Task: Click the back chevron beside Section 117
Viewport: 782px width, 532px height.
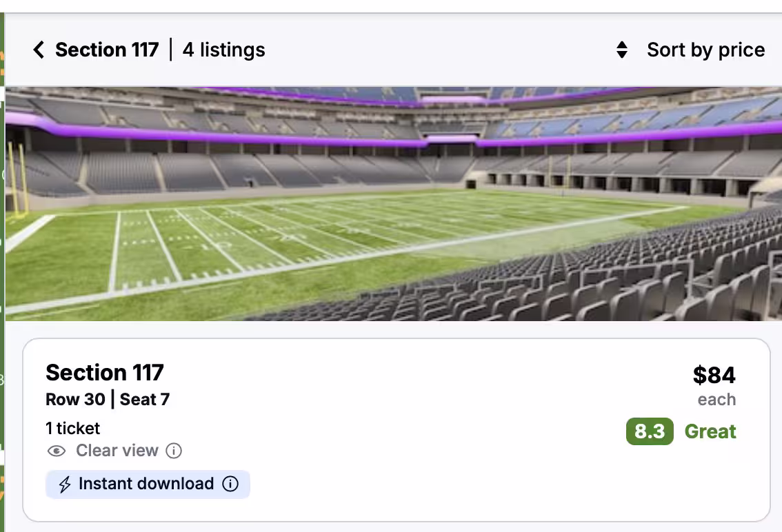Action: coord(39,50)
